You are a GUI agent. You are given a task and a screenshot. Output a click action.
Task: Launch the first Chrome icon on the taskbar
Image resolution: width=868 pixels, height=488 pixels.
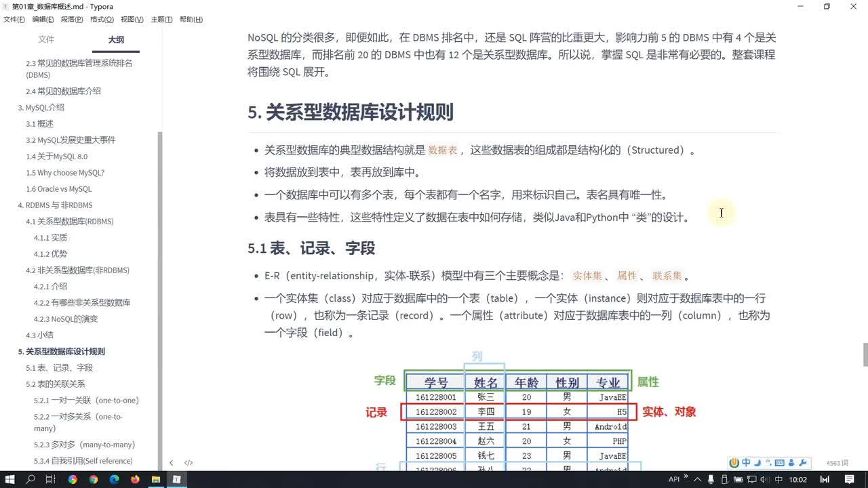73,479
